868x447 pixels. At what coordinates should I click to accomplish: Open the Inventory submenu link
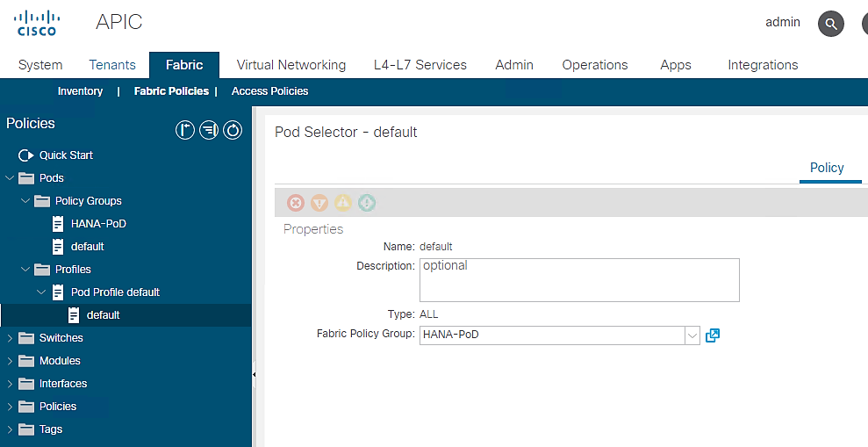(x=80, y=91)
